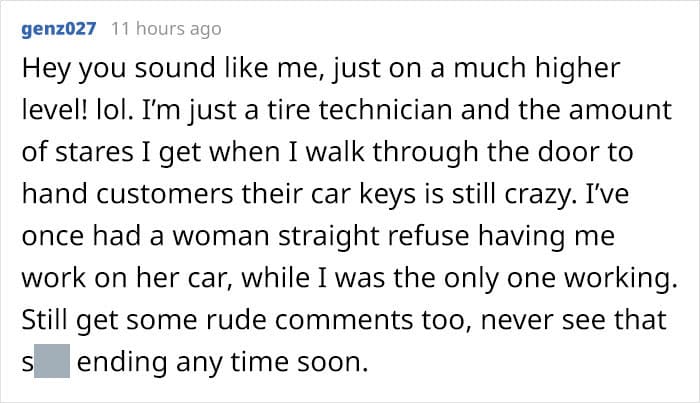Click the word 'stares' in the comment

point(94,152)
